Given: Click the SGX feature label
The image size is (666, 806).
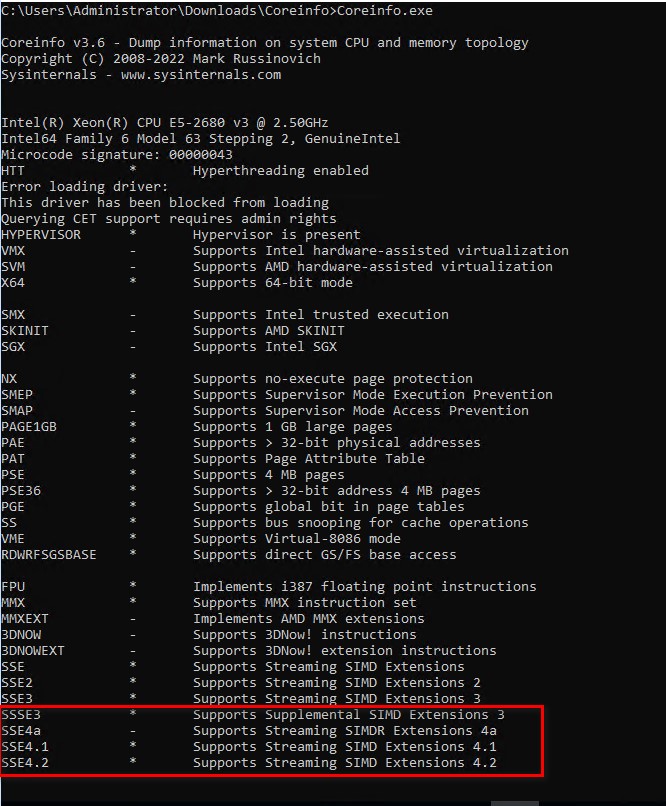Looking at the screenshot, I should (x=13, y=347).
